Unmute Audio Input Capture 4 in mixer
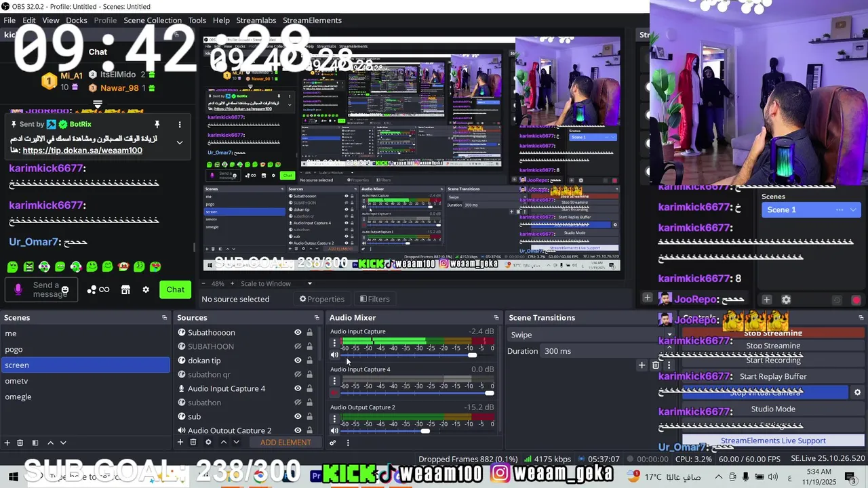The width and height of the screenshot is (868, 488). (334, 392)
